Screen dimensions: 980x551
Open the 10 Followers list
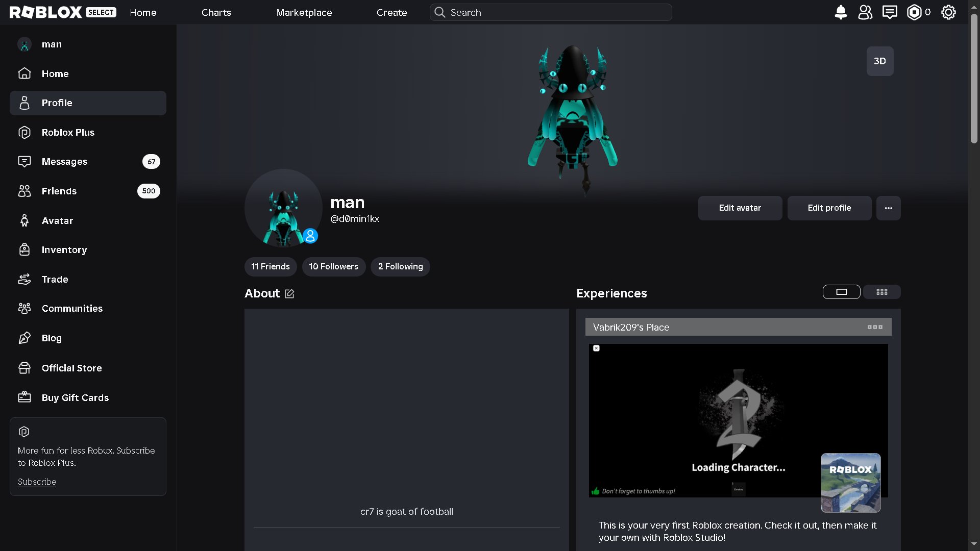click(x=334, y=267)
